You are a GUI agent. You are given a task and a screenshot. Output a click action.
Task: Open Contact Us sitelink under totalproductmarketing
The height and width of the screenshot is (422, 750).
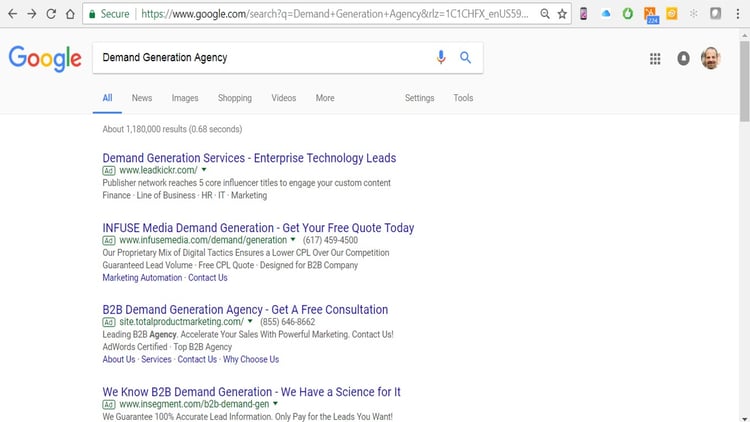(x=197, y=359)
